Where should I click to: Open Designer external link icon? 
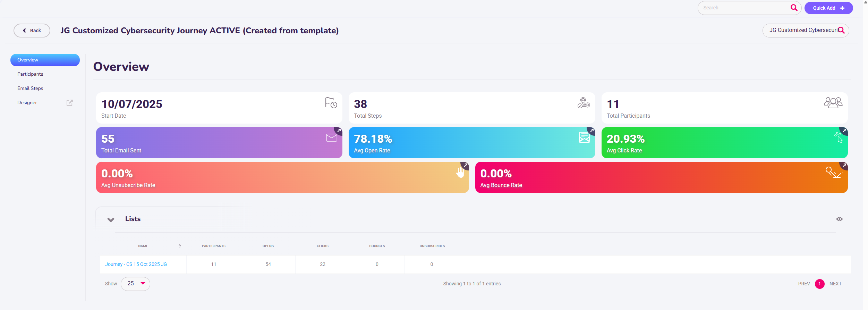click(69, 103)
